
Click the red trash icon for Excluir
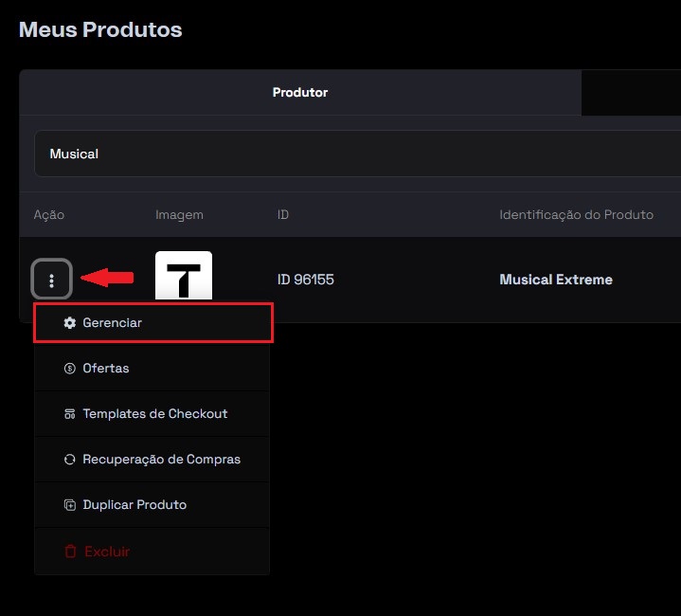(x=70, y=552)
